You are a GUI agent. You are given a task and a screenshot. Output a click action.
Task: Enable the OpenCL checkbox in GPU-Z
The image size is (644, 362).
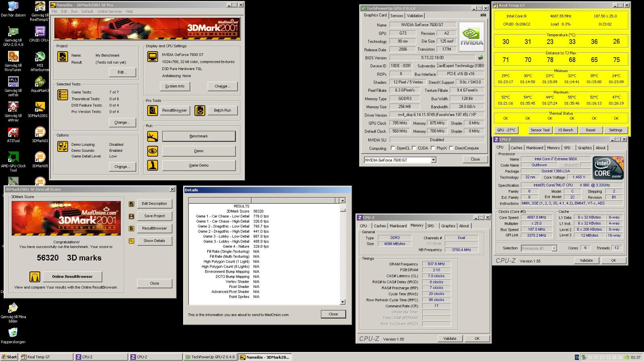[393, 148]
